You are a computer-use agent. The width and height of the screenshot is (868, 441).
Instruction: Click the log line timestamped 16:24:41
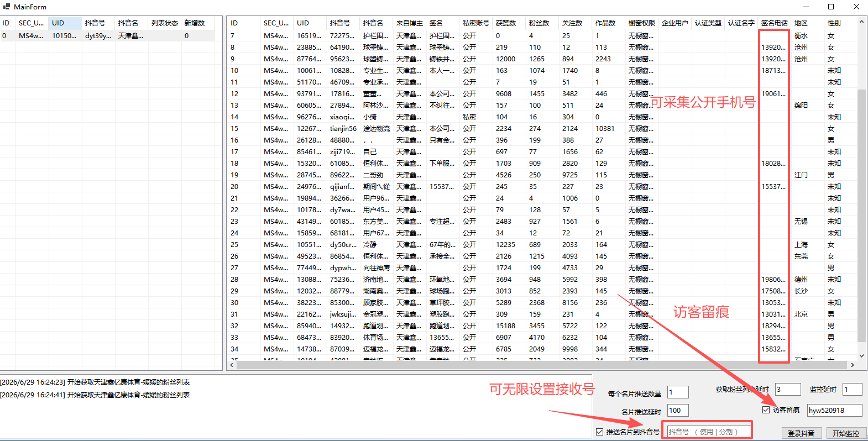(95, 395)
